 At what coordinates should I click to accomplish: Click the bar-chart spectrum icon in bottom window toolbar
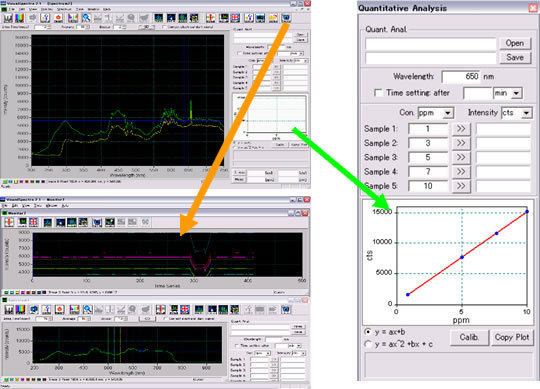point(9,309)
